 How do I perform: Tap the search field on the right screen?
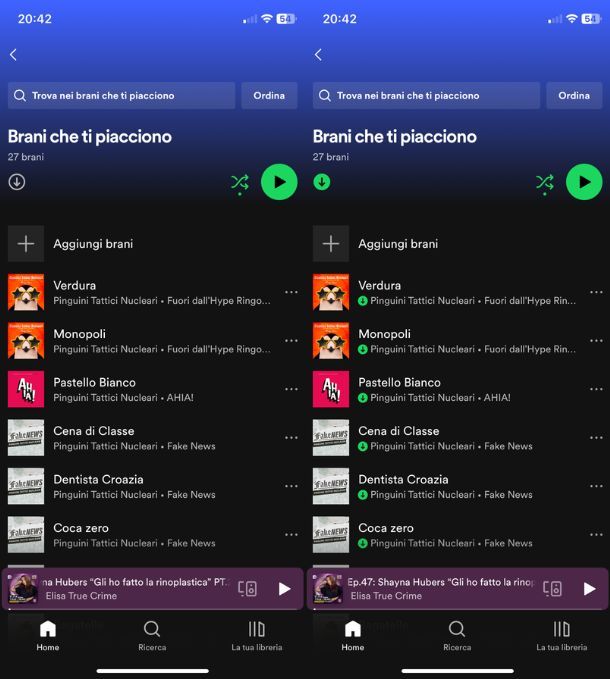[426, 95]
